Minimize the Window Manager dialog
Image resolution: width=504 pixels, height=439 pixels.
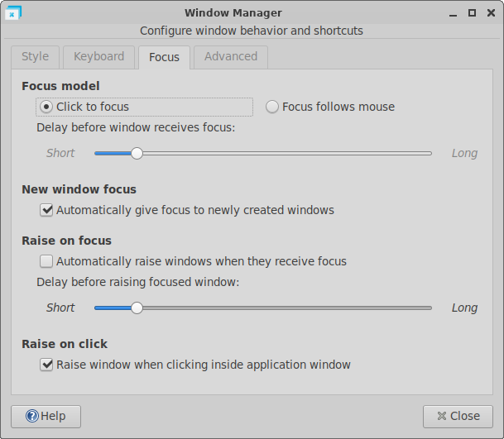(454, 12)
